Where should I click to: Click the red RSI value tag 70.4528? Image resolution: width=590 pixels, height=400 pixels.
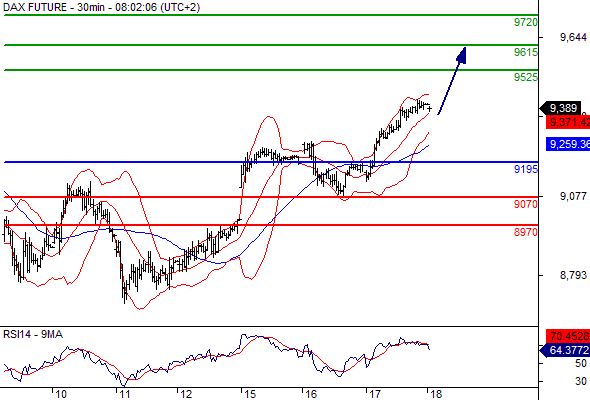[x=568, y=336]
